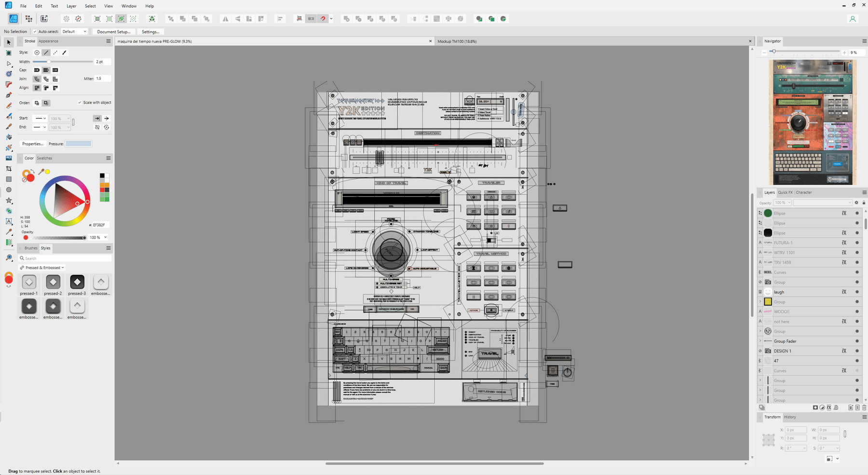
Task: Hide the WOOO!! layer visibility dot
Action: tap(857, 312)
